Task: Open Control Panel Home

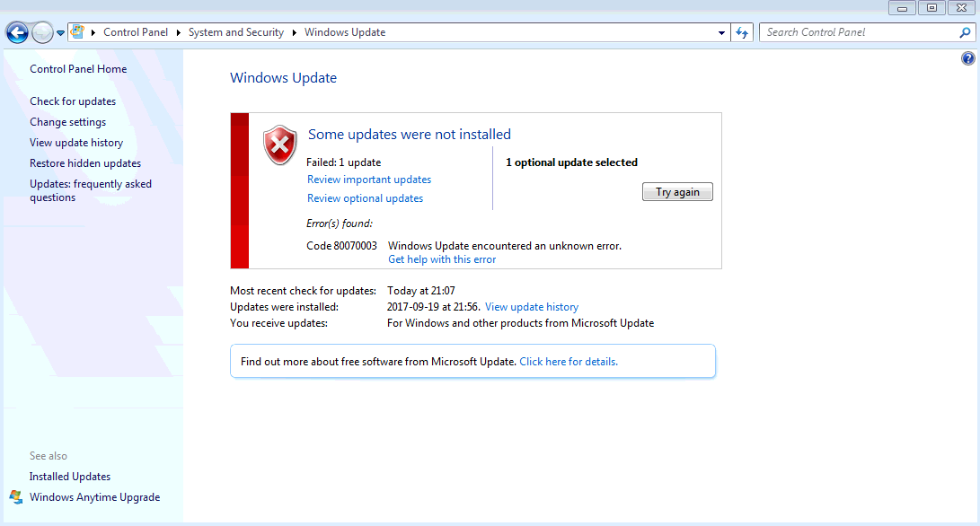Action: click(78, 69)
